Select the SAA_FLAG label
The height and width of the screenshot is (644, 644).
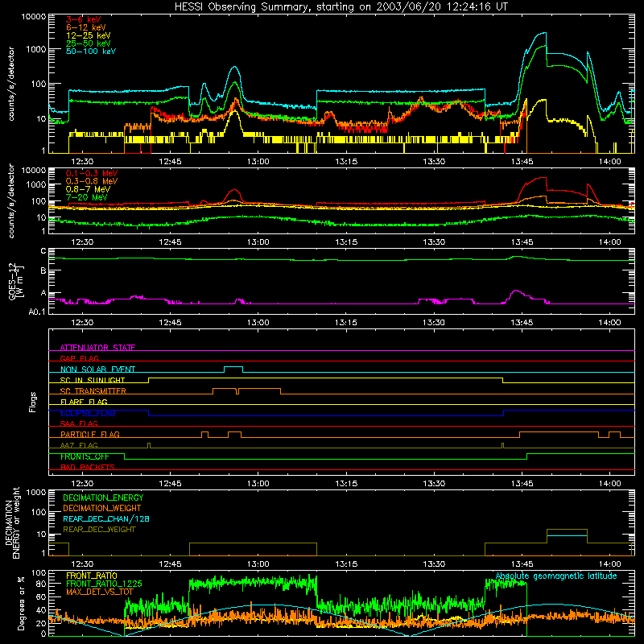click(x=79, y=423)
